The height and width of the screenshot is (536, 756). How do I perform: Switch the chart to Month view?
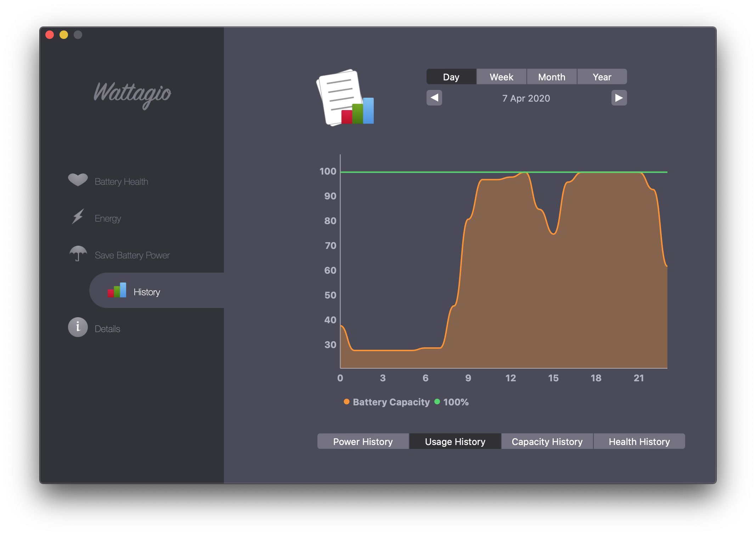552,77
